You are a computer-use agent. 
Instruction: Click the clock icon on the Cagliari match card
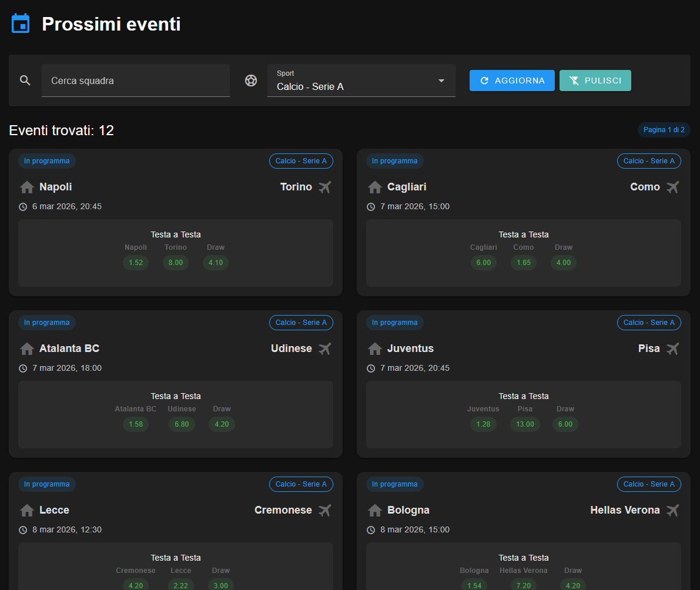click(370, 206)
